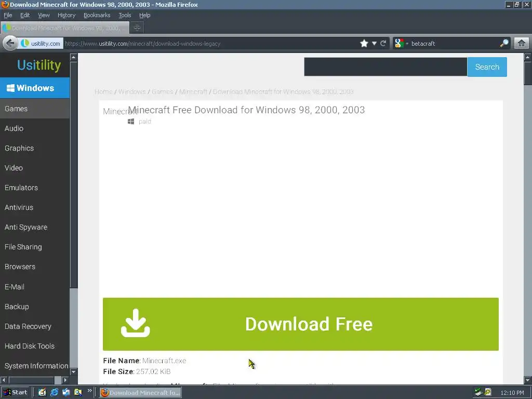Open the Browsers category

click(35, 267)
